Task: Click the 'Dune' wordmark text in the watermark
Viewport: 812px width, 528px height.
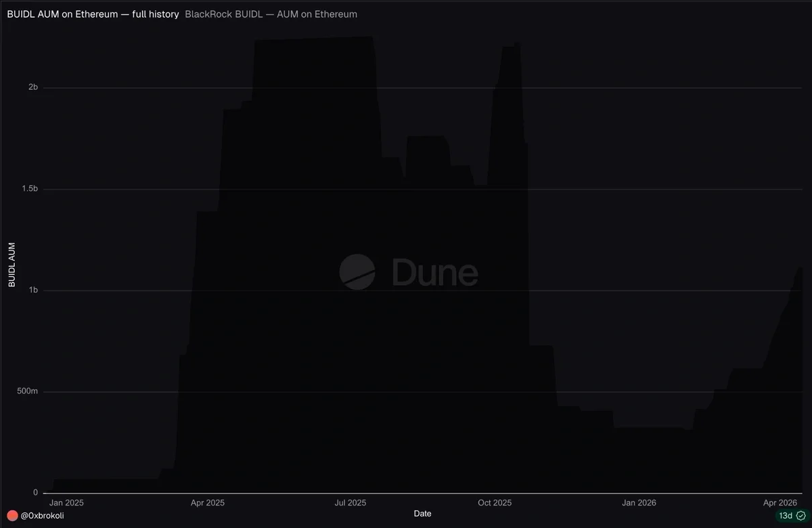Action: [x=435, y=273]
